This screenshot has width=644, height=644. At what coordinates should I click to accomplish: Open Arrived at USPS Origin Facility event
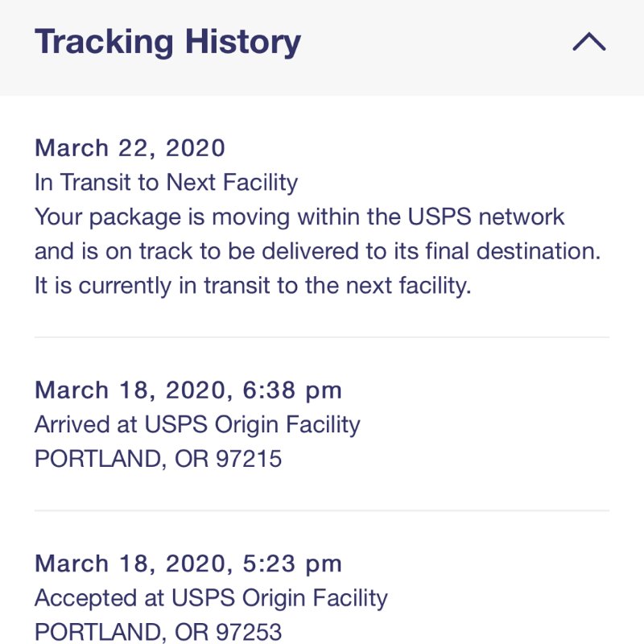tap(197, 425)
